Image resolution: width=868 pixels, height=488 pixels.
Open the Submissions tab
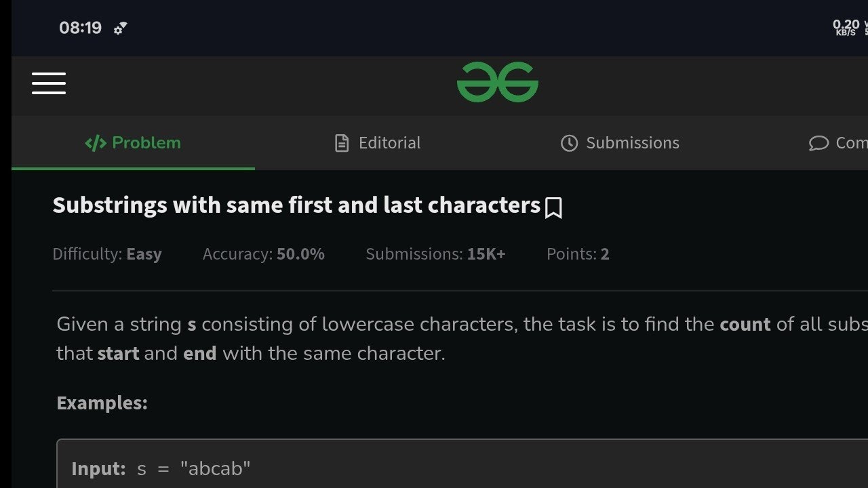(620, 143)
